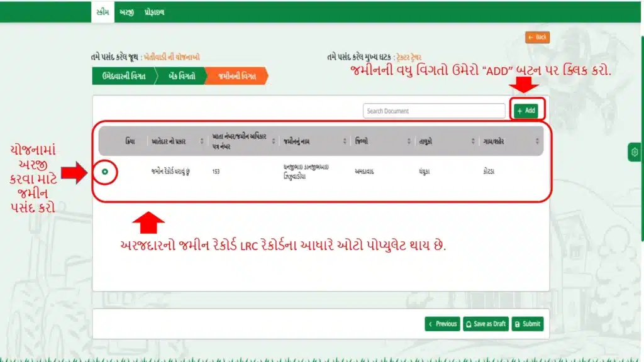
Task: Click the save icon inside Save as Draft
Action: pos(469,324)
